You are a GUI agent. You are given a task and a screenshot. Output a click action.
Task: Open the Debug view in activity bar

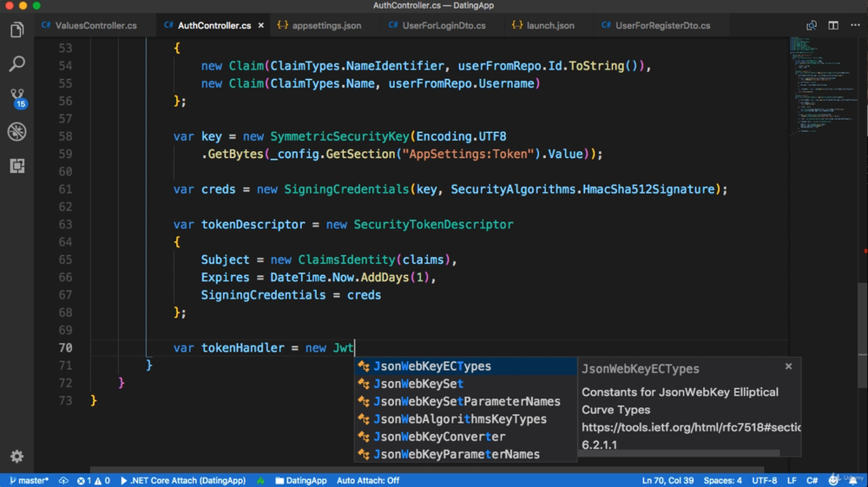click(17, 132)
